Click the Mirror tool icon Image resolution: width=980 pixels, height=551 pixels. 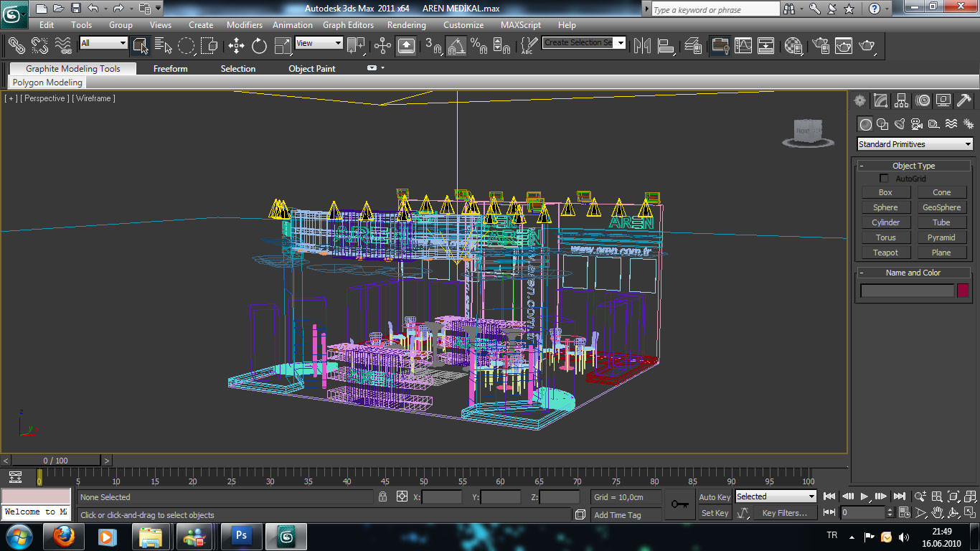click(x=641, y=46)
